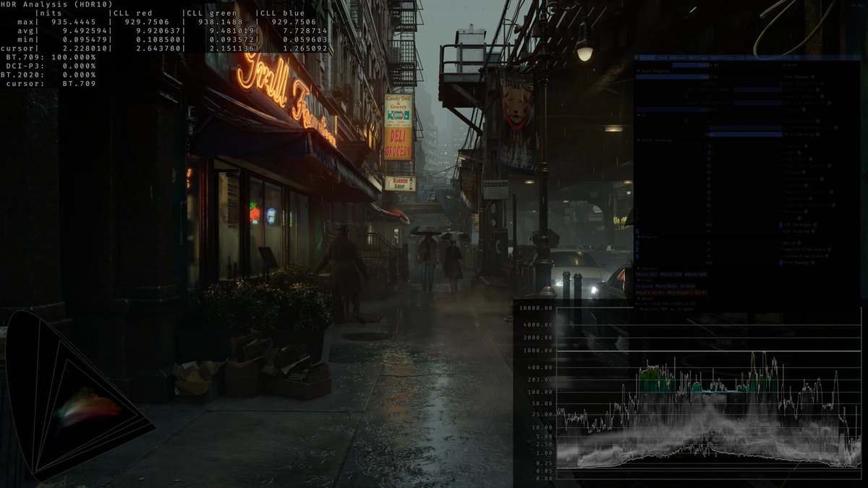Open help icon beside LUT Strength
Screen dimensions: 868x488
[x=815, y=224]
